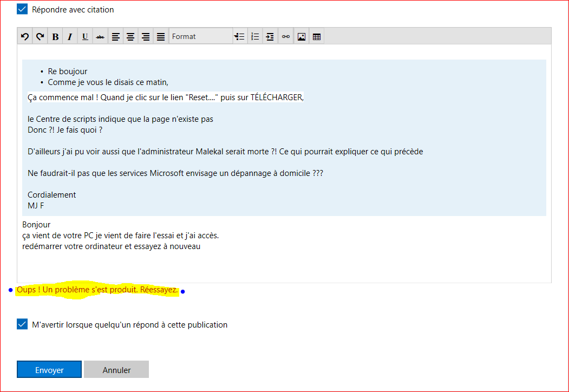Justify the text
The height and width of the screenshot is (392, 569).
161,36
